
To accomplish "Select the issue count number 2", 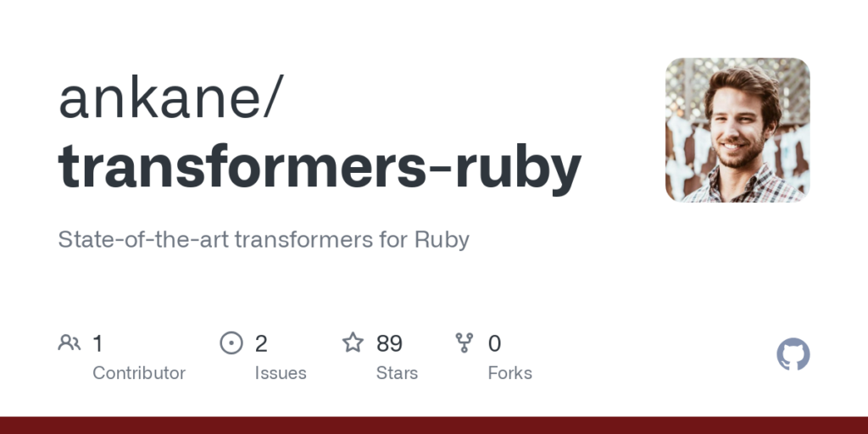I will [x=261, y=343].
